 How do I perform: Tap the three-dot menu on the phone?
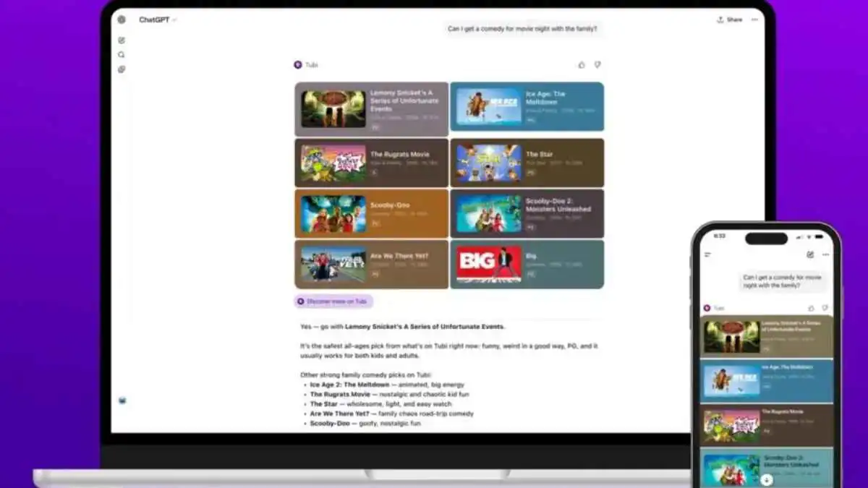coord(826,254)
